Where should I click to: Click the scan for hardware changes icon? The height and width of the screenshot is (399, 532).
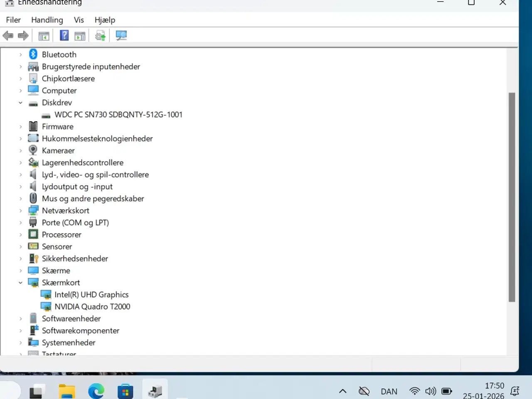121,36
